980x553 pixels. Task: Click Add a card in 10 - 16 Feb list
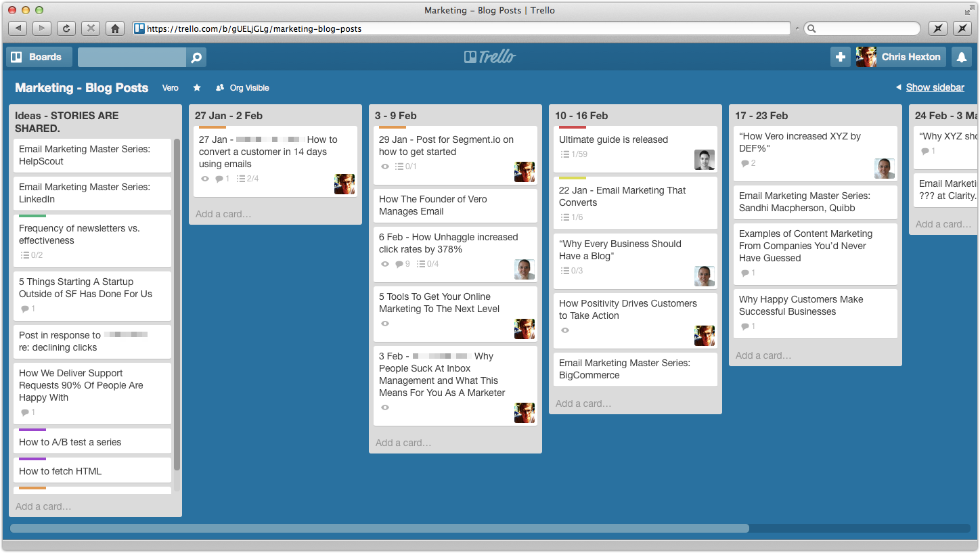pyautogui.click(x=583, y=403)
